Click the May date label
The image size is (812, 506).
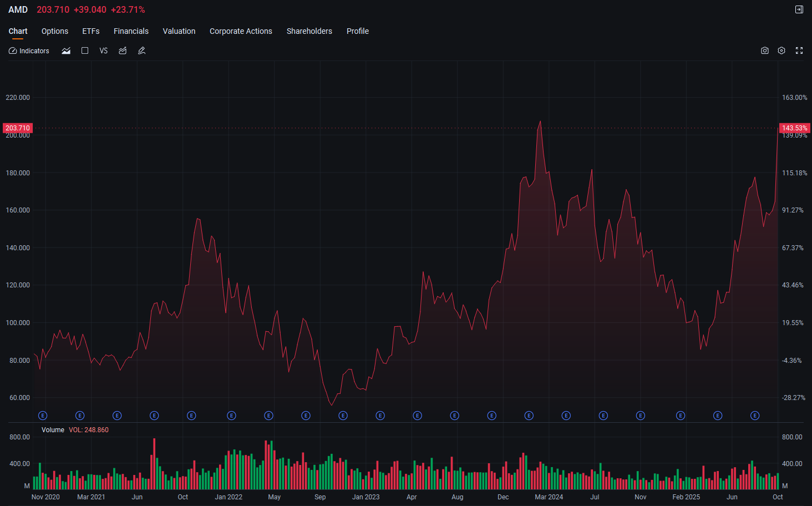(274, 497)
